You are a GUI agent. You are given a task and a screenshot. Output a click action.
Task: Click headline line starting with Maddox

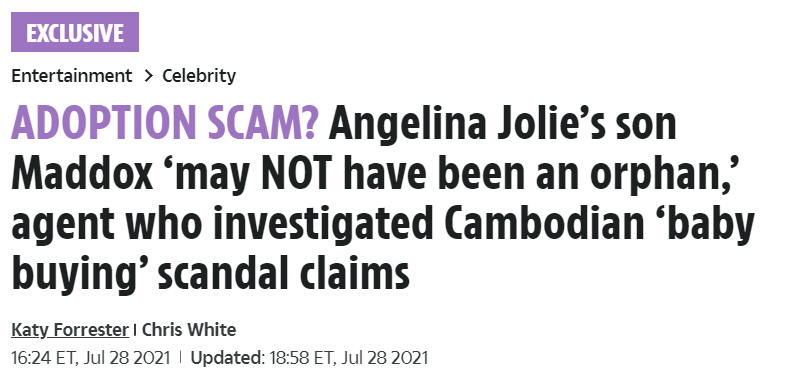coord(376,175)
